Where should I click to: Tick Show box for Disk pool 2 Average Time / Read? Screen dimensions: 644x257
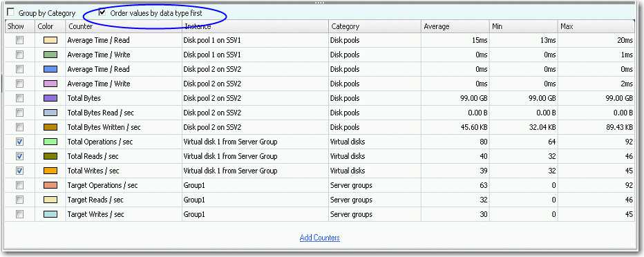(19, 69)
